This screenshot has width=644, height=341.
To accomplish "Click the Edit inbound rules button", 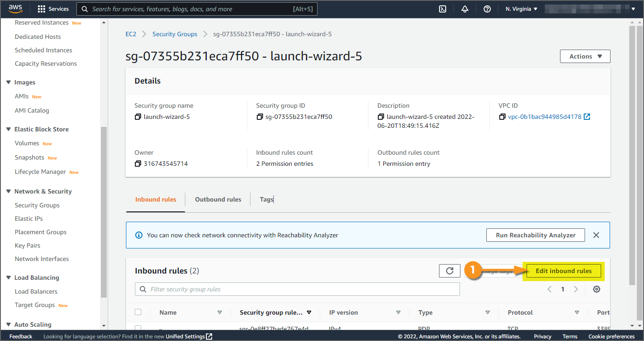I will [x=564, y=271].
